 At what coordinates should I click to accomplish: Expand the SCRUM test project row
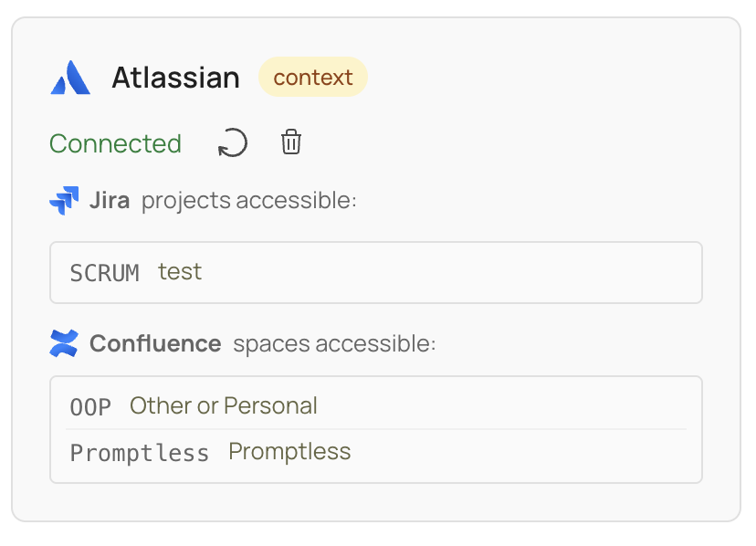pos(374,271)
